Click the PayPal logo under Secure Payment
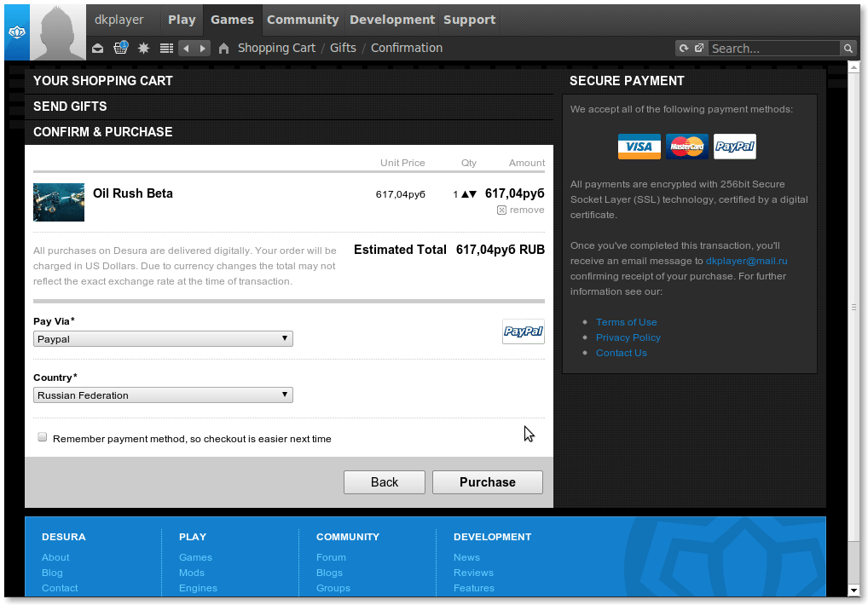This screenshot has width=868, height=605. (735, 147)
